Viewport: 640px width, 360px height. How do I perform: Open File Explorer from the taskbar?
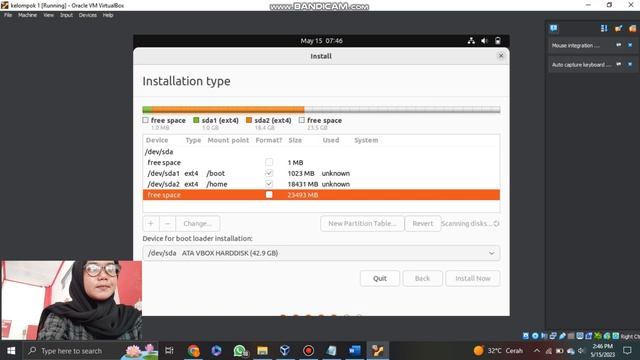pos(262,351)
